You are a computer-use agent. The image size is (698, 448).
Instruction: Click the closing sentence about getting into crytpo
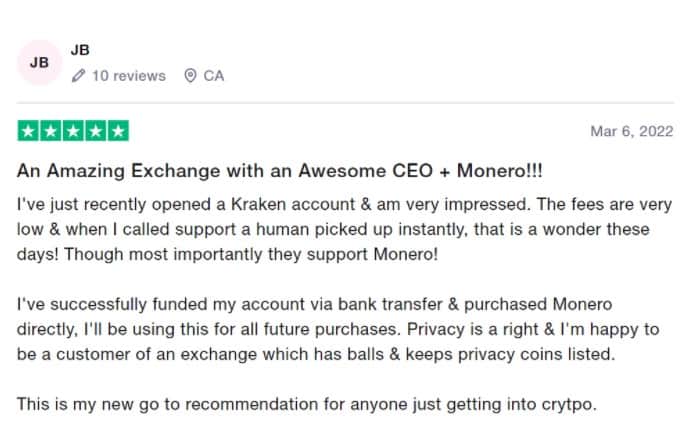coord(307,404)
